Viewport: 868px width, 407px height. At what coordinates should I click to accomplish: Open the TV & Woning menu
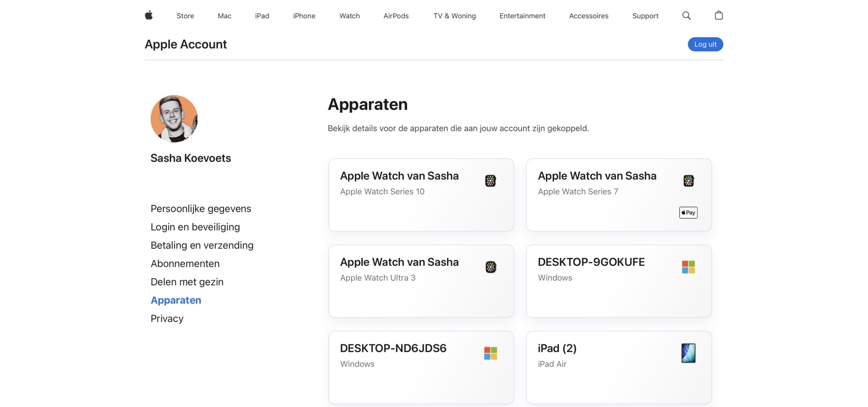click(x=454, y=16)
